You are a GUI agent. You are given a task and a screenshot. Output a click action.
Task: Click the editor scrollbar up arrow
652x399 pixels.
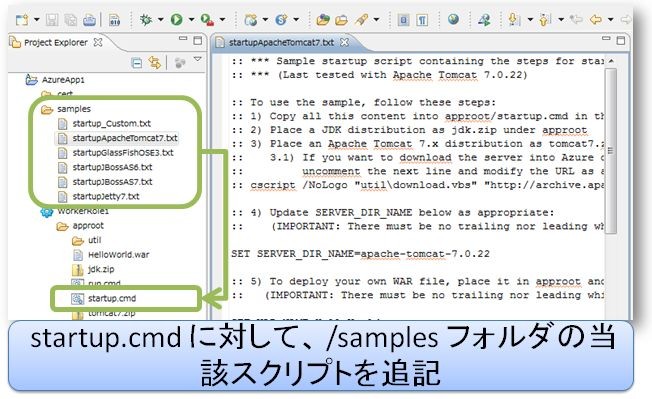(611, 61)
